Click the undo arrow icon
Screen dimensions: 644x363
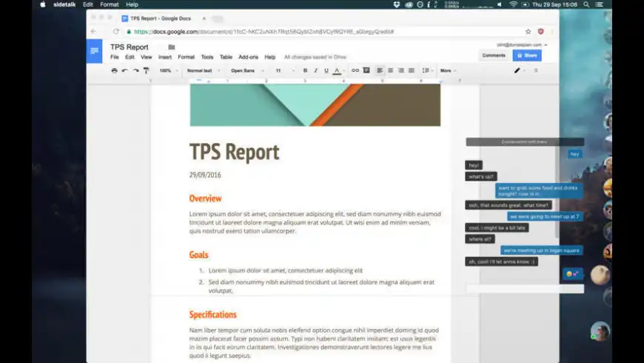point(124,70)
